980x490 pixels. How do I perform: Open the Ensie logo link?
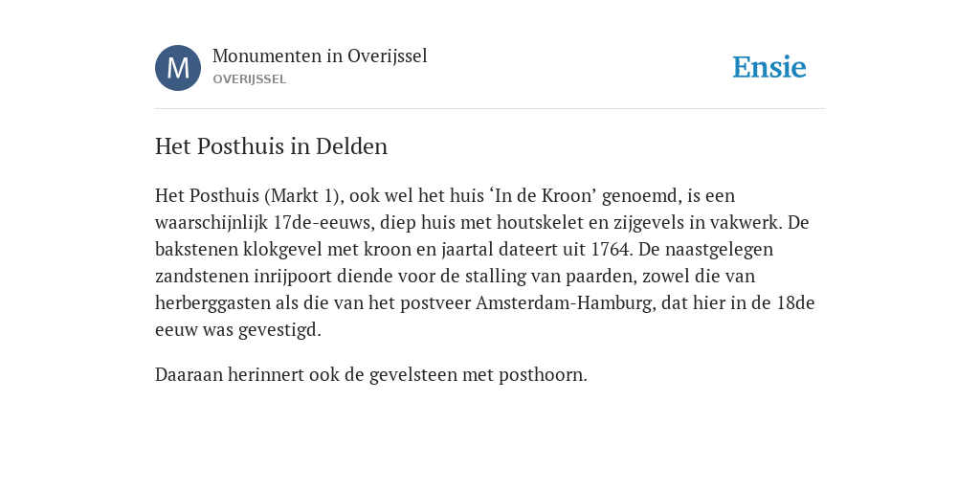pos(769,67)
